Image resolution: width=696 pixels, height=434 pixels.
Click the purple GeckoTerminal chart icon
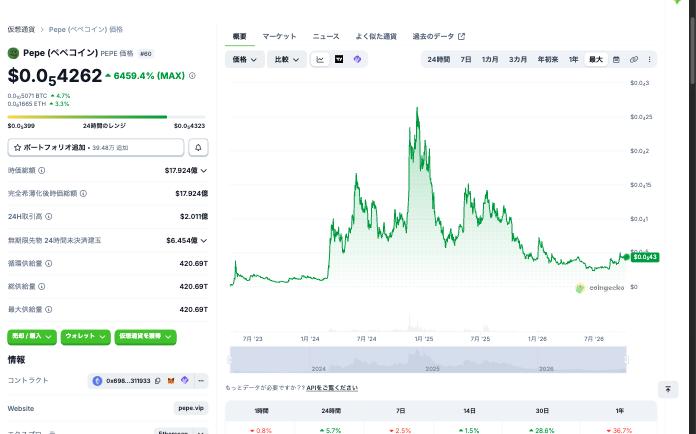click(x=357, y=59)
